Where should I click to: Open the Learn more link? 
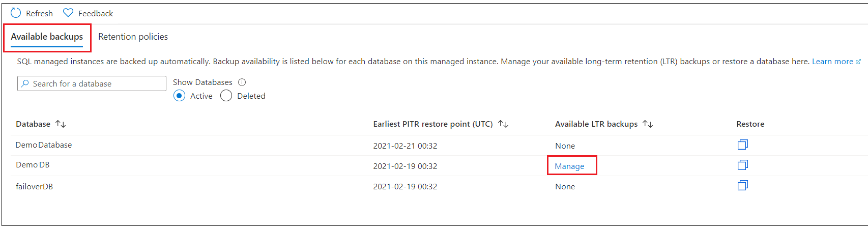click(832, 62)
